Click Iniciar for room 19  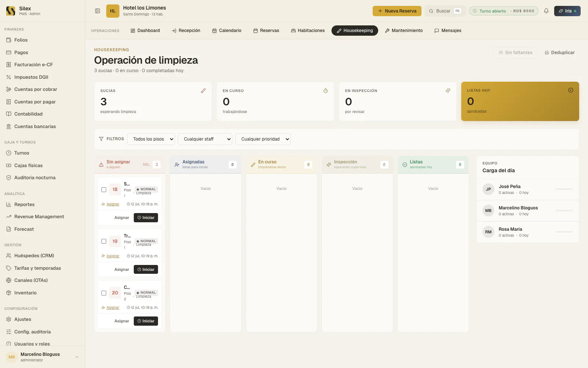pos(146,269)
